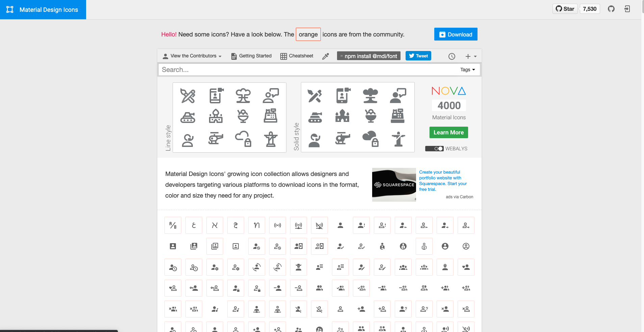This screenshot has width=644, height=332.
Task: Select the access-point-network-off icon
Action: tap(319, 225)
